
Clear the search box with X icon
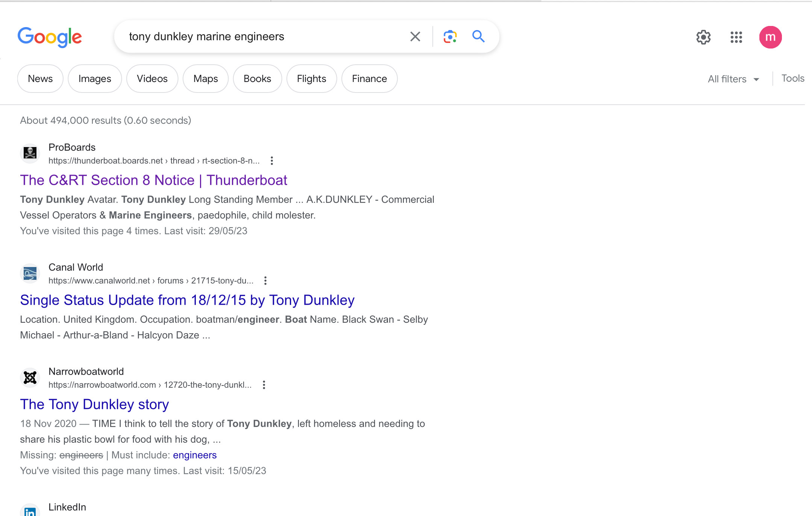pyautogui.click(x=415, y=36)
